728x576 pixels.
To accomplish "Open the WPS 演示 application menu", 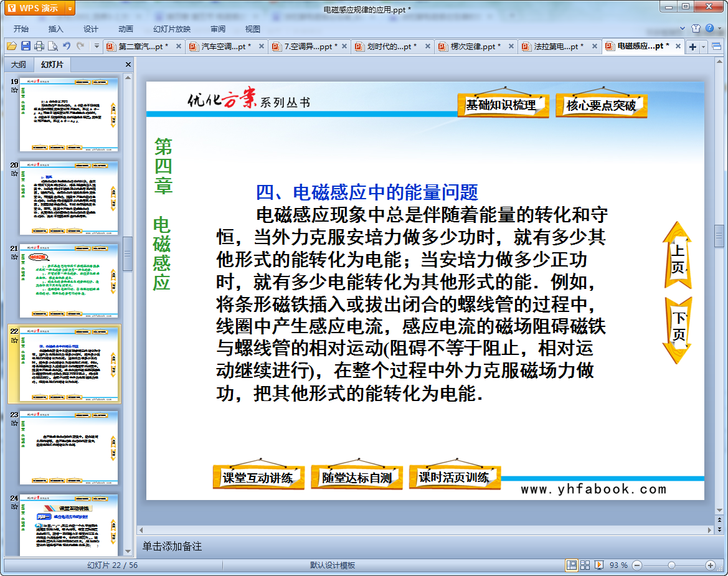I will point(34,8).
